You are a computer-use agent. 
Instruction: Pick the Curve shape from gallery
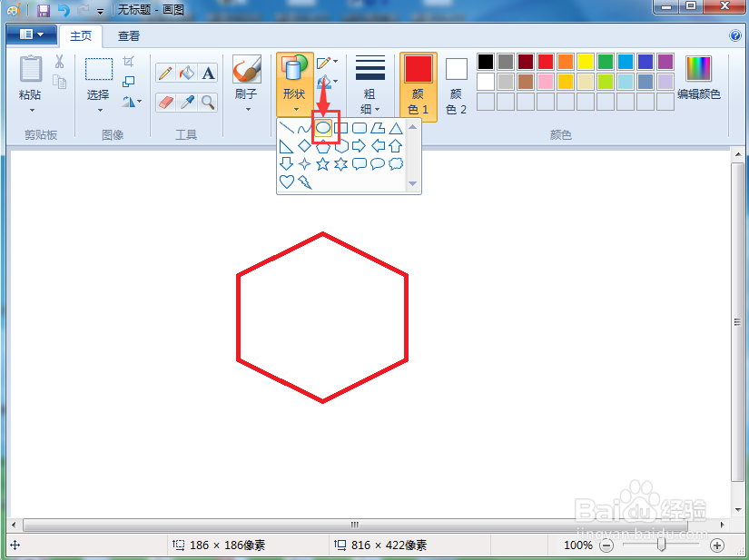(x=304, y=128)
